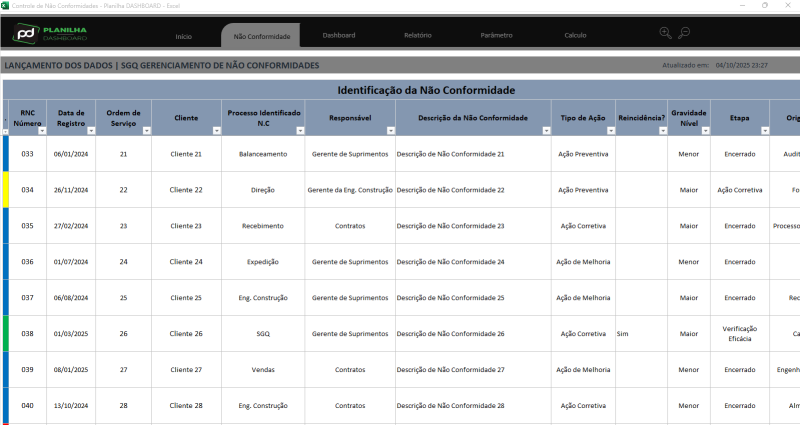Open the Calculo tab

tap(575, 36)
